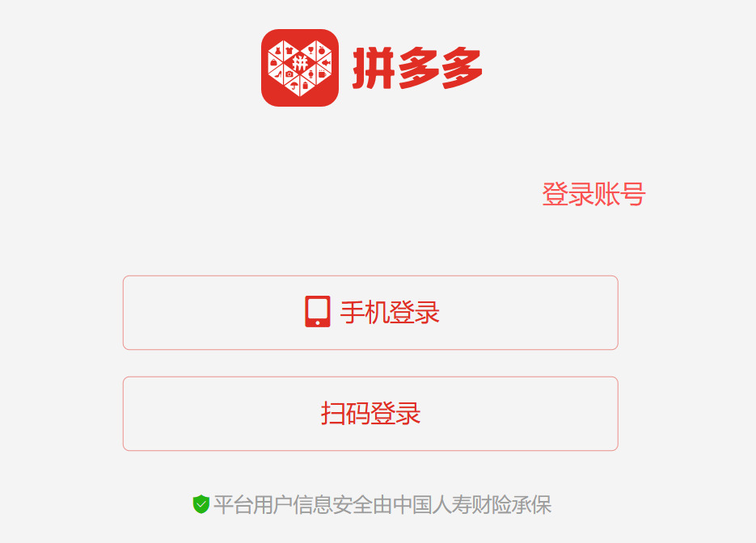Click the handbag icon in the heart logo
The image size is (756, 543).
[x=274, y=62]
